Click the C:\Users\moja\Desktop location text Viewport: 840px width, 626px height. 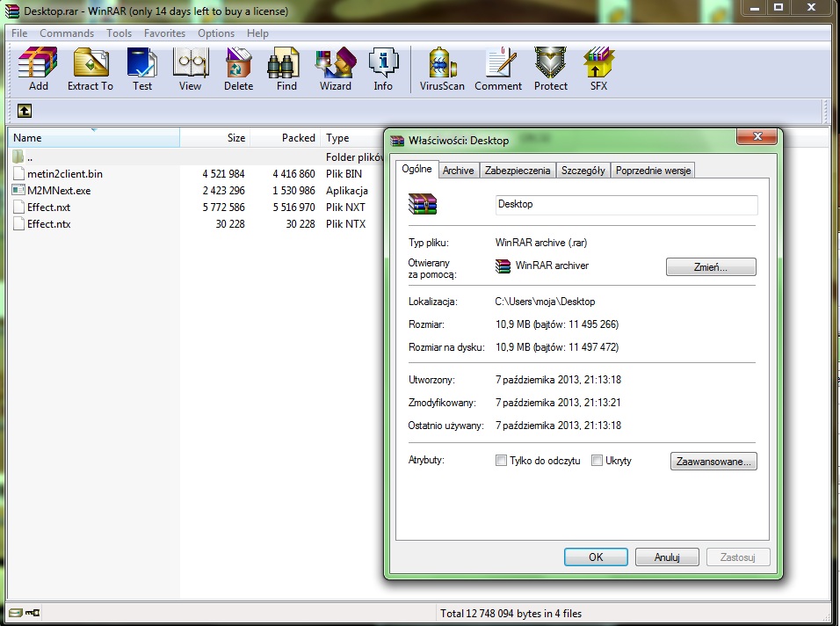click(x=545, y=302)
